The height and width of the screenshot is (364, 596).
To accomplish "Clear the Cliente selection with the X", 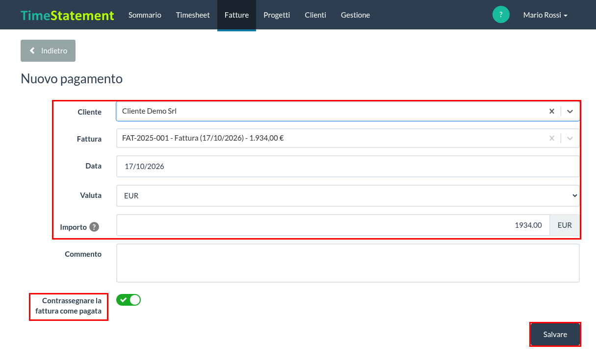I will click(x=552, y=111).
